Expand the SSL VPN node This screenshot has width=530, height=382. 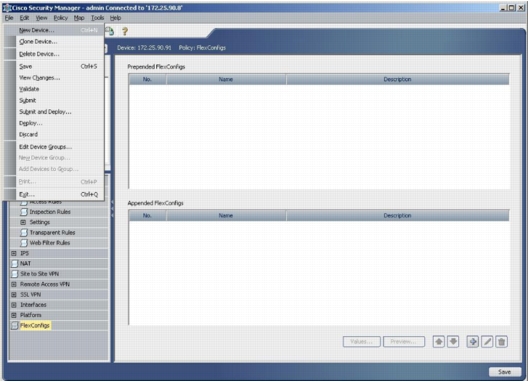pos(14,294)
